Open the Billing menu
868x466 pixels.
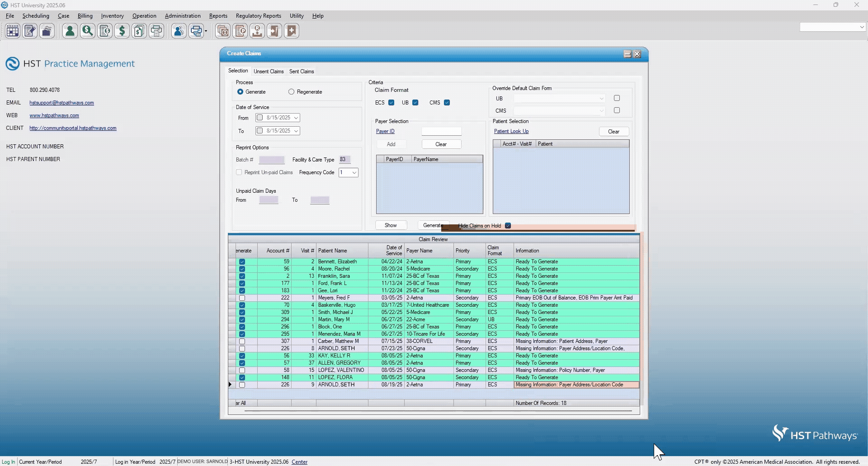pyautogui.click(x=85, y=16)
